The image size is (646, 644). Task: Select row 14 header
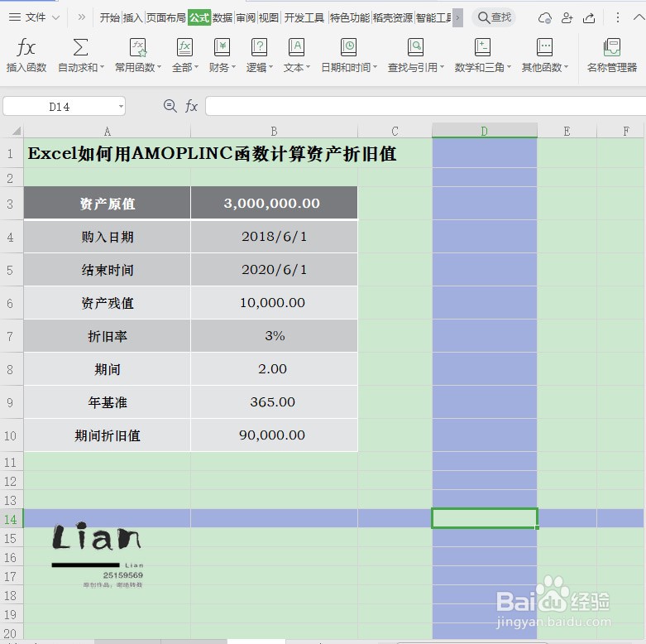11,519
